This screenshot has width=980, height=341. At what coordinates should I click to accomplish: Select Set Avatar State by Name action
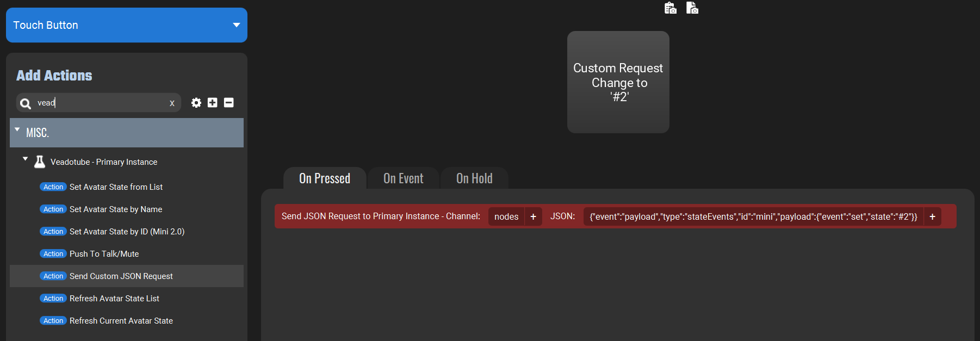[126, 209]
